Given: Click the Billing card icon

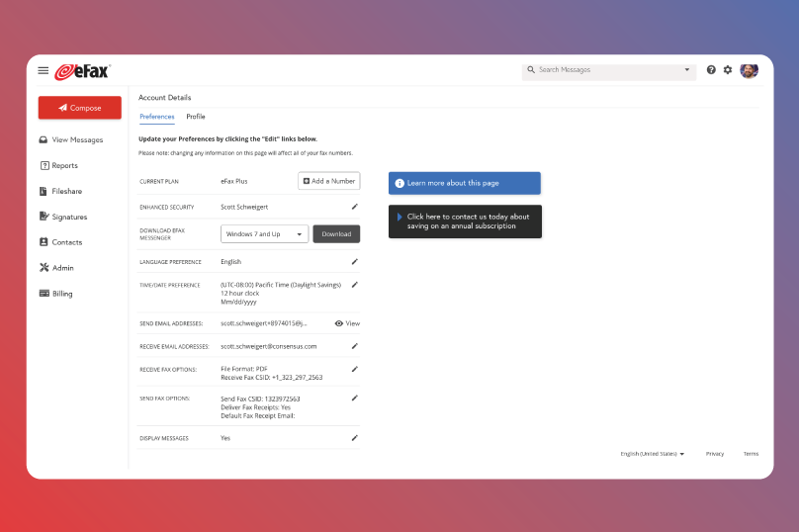Looking at the screenshot, I should [x=44, y=293].
